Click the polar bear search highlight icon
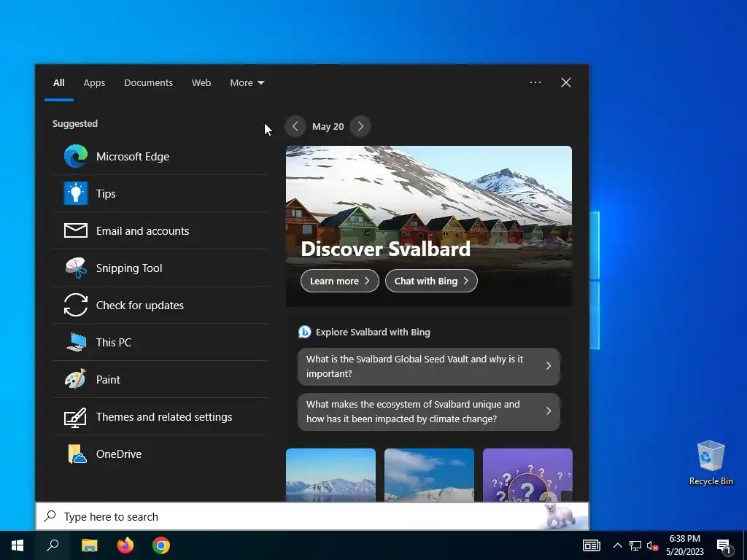The width and height of the screenshot is (747, 560). pyautogui.click(x=561, y=516)
